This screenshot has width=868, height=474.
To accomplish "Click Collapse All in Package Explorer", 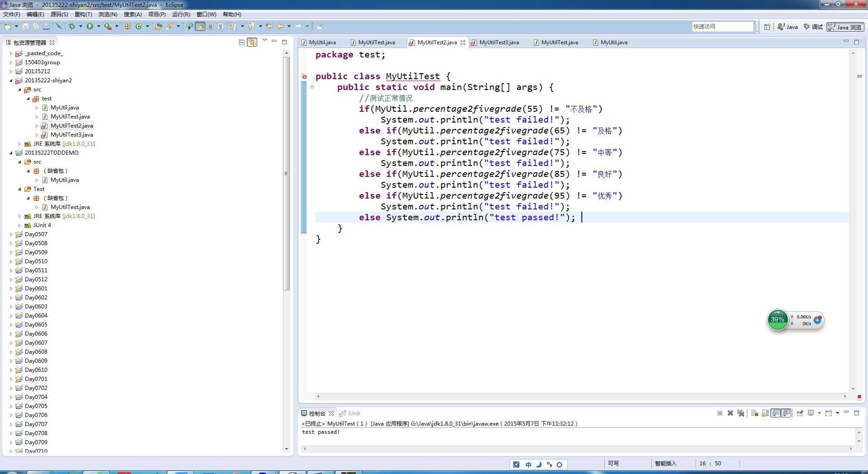I will point(241,43).
